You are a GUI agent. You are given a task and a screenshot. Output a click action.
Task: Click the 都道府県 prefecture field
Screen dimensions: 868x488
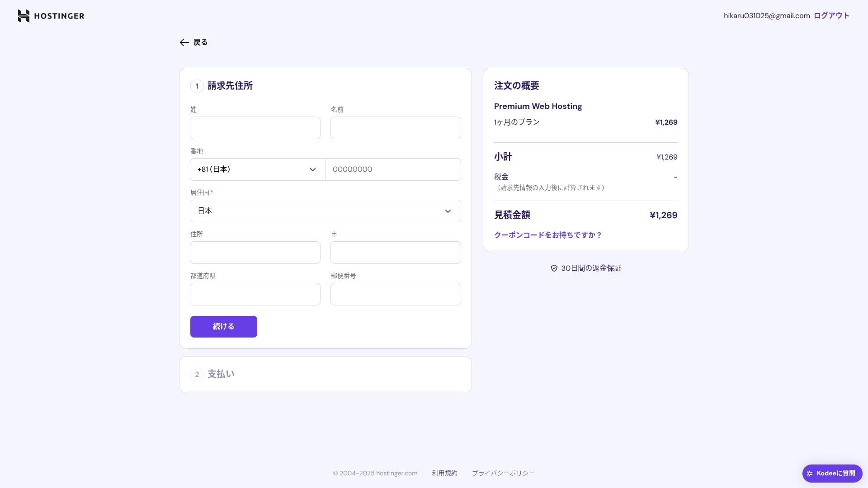tap(255, 294)
